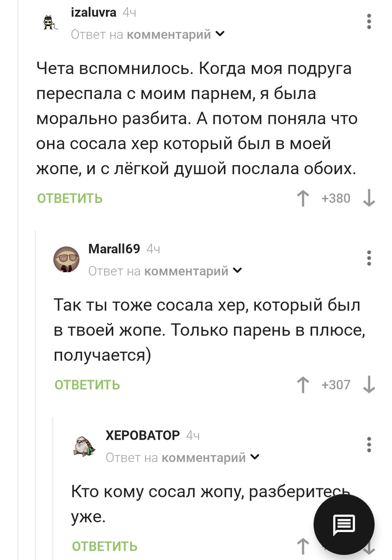392x560 pixels.
Task: Upvote izaluvra's comment
Action: 302,198
